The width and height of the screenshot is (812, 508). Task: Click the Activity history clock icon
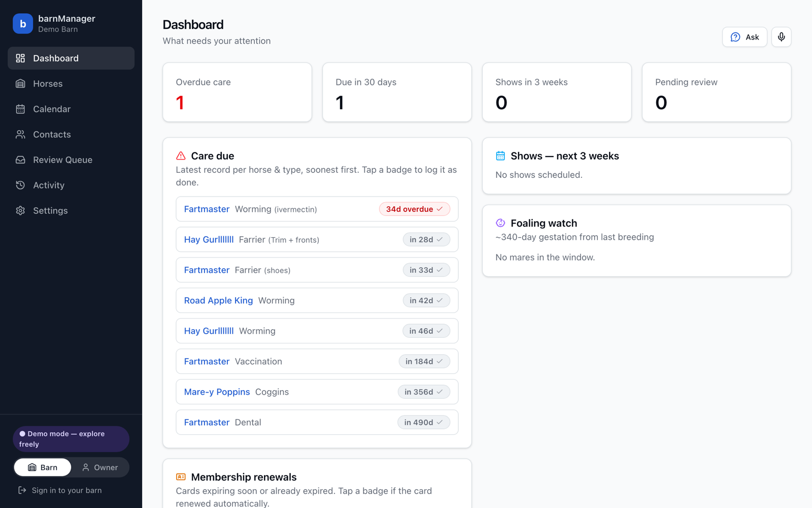[20, 185]
